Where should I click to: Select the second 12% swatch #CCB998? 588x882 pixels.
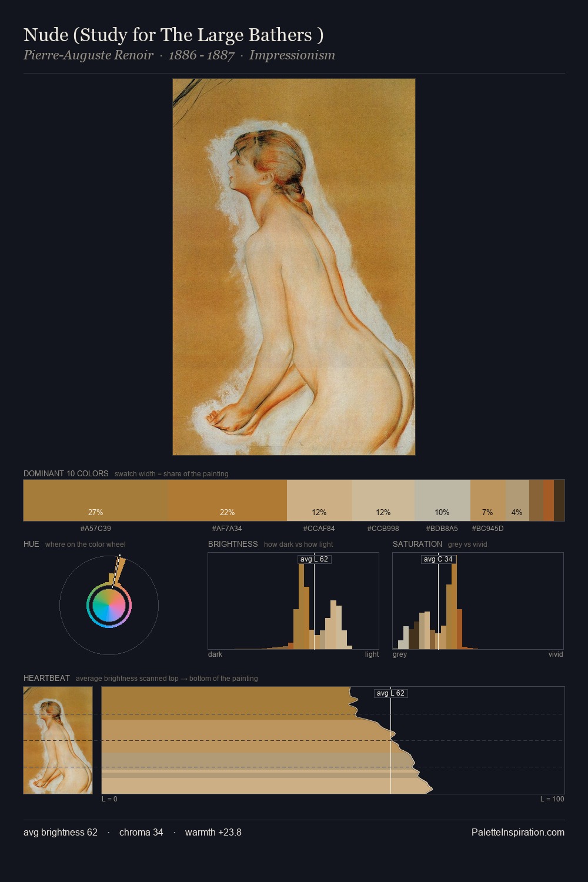[x=383, y=500]
